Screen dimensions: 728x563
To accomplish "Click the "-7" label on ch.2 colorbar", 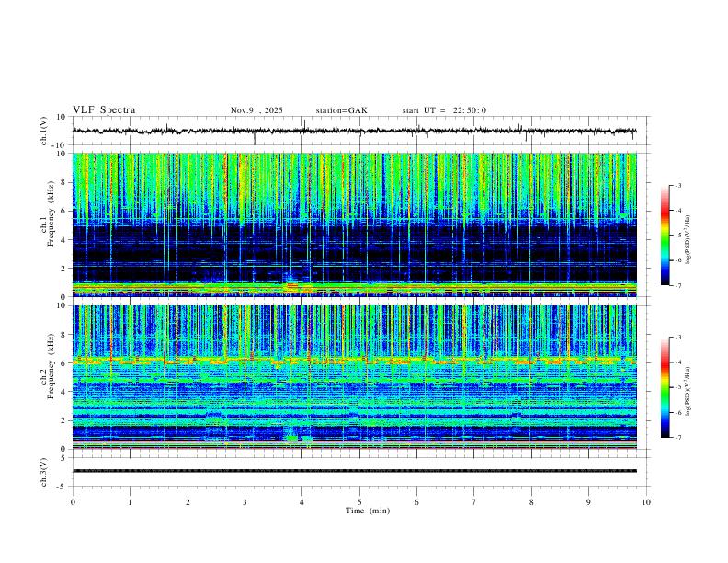I will click(x=677, y=438).
